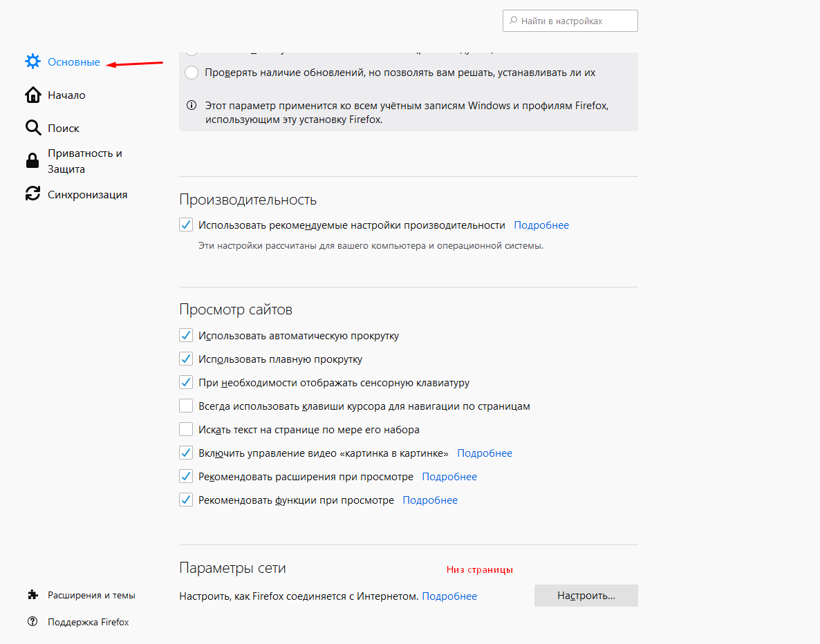Open the Подробнее link next to Производительность setting
The width and height of the screenshot is (820, 644).
coord(541,225)
